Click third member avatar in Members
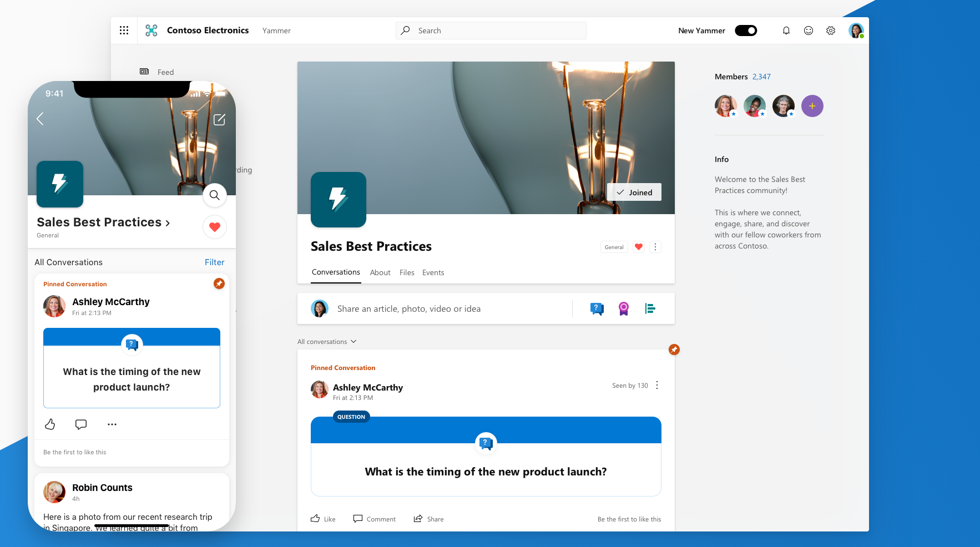 click(784, 106)
